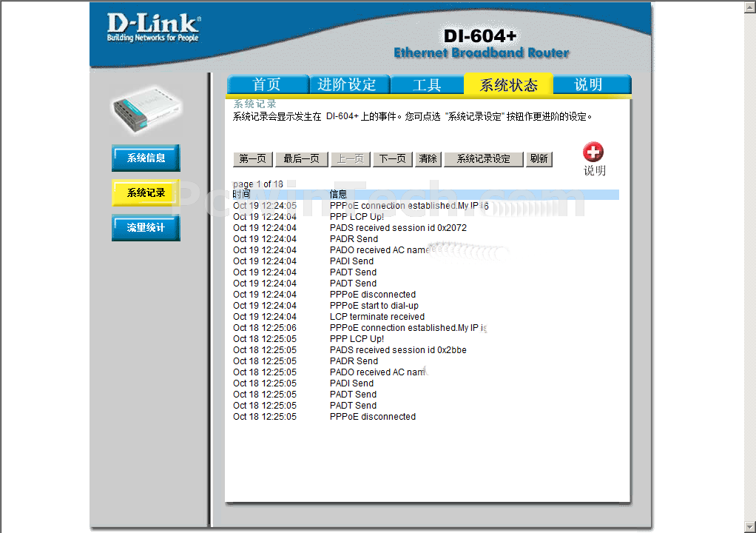Screen dimensions: 756x533
Task: Click the "LCP terminate received" log entry
Action: click(377, 316)
